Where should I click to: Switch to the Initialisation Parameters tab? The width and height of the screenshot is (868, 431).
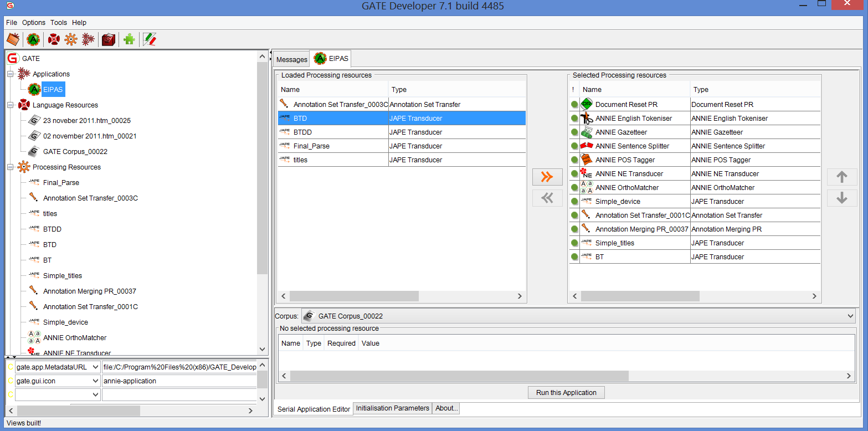pyautogui.click(x=392, y=408)
